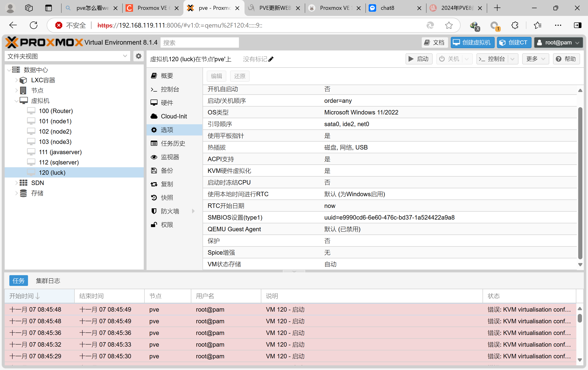Expand the 节点 tree node
Image resolution: width=588 pixels, height=370 pixels.
pyautogui.click(x=16, y=90)
